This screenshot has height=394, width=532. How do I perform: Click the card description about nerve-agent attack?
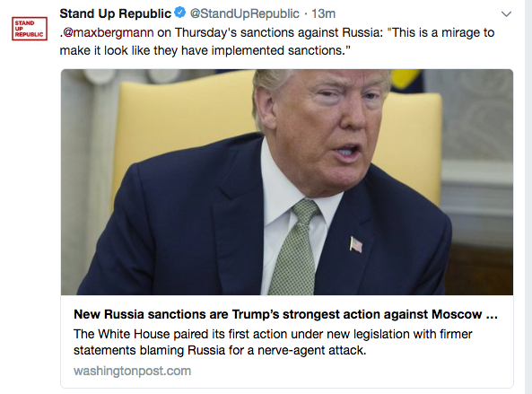click(273, 342)
